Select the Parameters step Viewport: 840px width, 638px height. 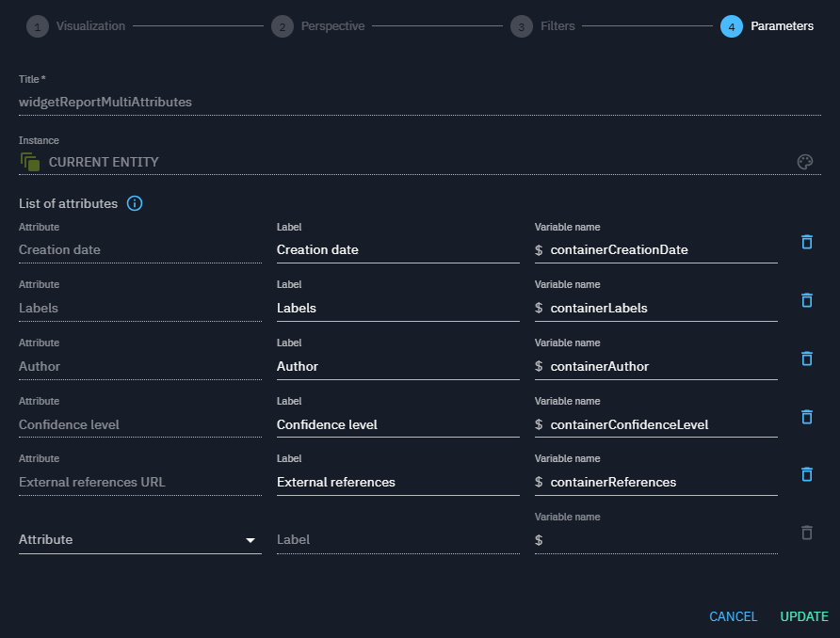pos(767,26)
